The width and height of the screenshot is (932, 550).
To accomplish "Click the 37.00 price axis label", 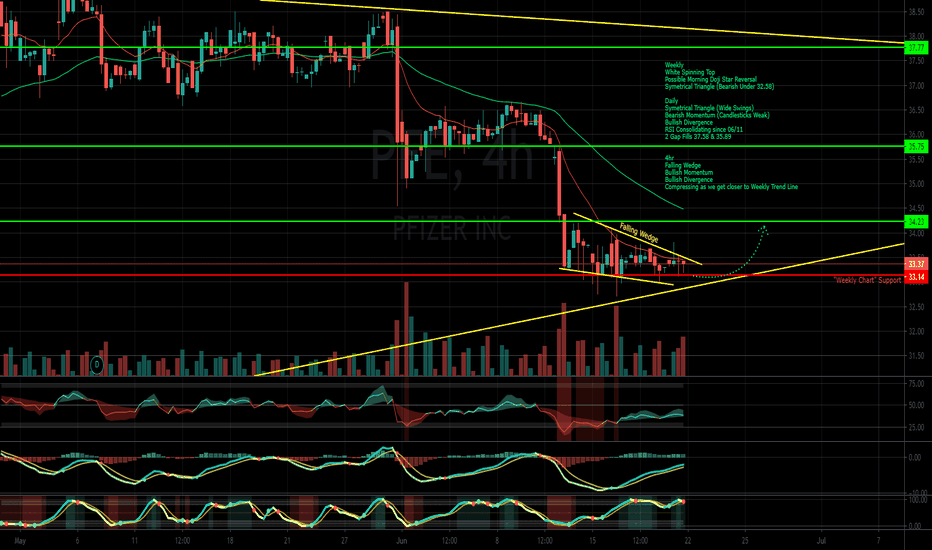I will point(916,86).
